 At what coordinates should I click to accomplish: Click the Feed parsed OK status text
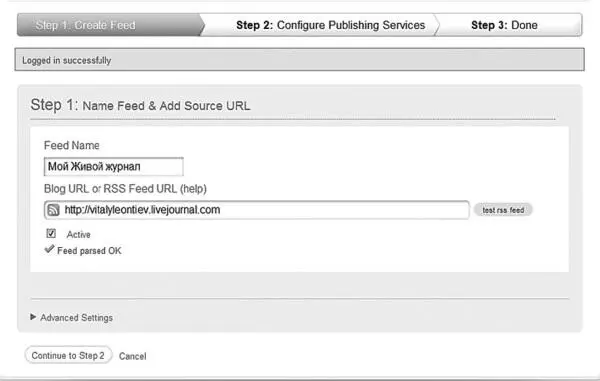pyautogui.click(x=89, y=251)
